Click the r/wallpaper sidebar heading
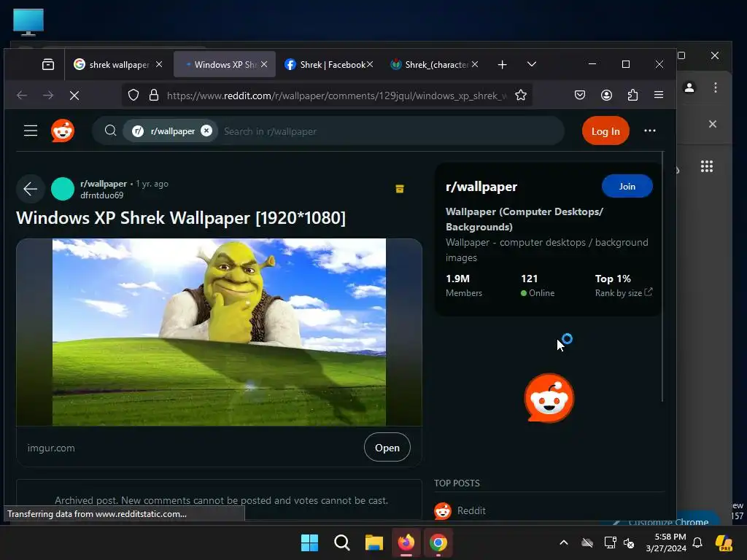 pyautogui.click(x=481, y=187)
